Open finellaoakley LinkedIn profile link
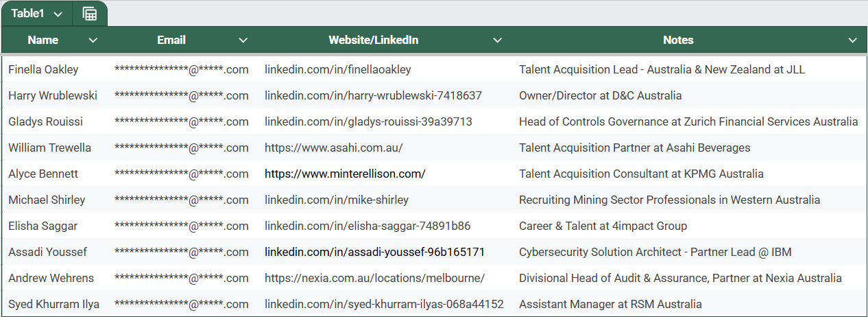 tap(338, 69)
